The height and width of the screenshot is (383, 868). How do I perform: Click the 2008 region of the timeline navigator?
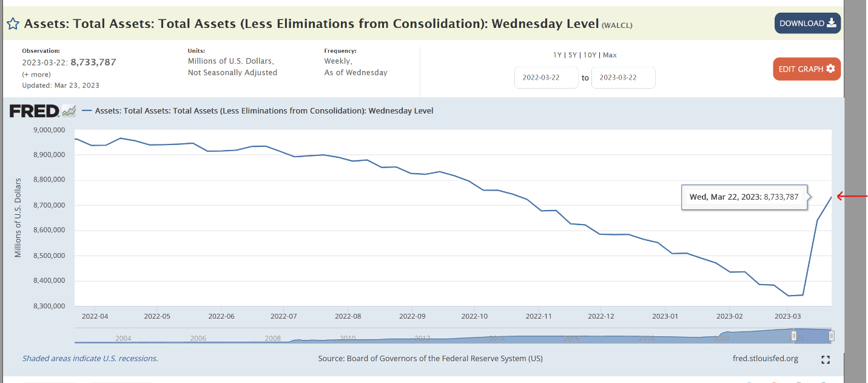point(272,338)
